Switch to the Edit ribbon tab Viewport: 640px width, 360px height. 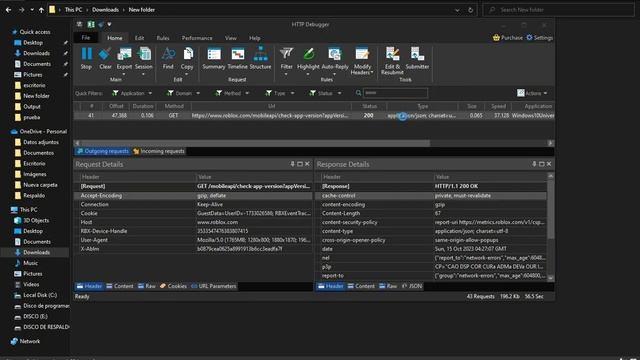(x=139, y=38)
